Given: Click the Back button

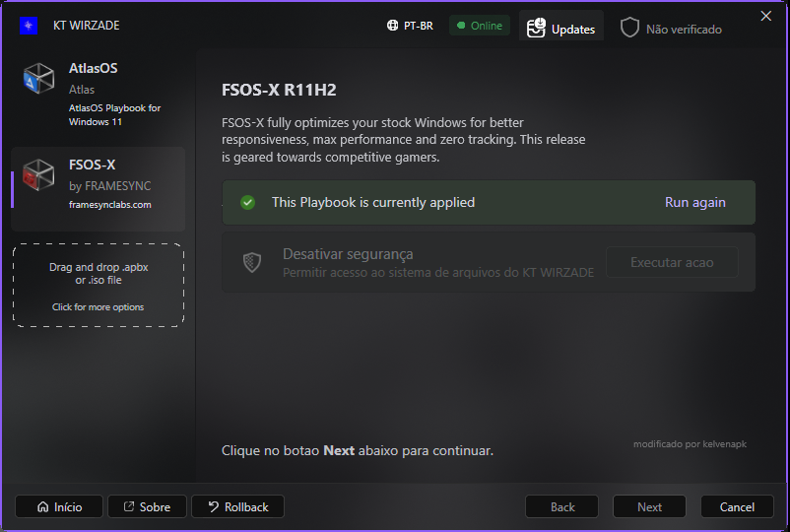Looking at the screenshot, I should pyautogui.click(x=561, y=506).
